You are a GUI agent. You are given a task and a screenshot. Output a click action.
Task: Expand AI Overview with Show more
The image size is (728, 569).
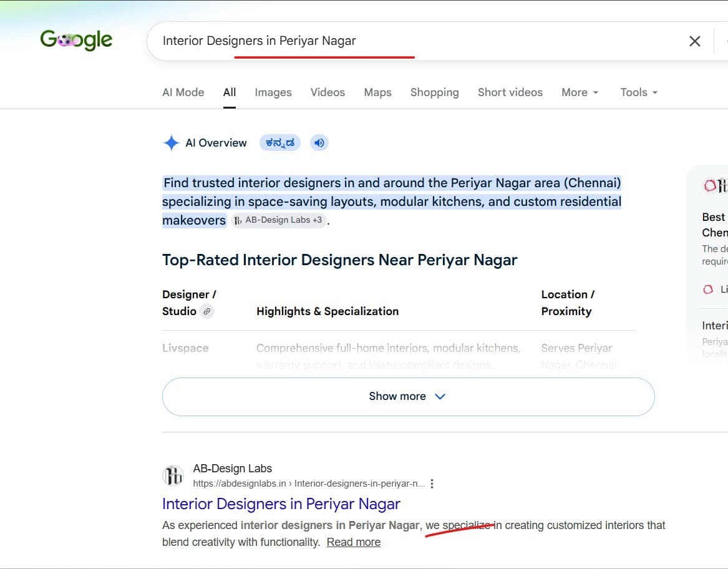(x=408, y=397)
